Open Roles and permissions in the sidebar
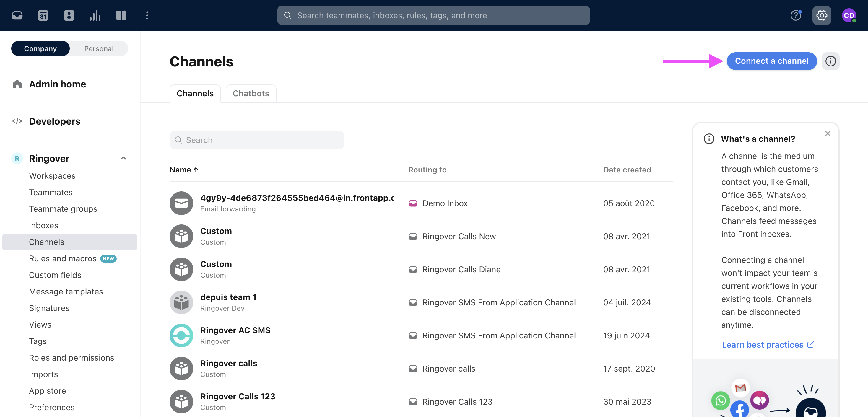 tap(71, 357)
